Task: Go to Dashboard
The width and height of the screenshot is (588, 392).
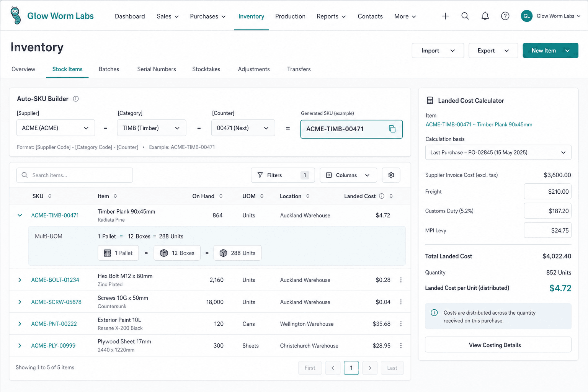Action: tap(130, 16)
